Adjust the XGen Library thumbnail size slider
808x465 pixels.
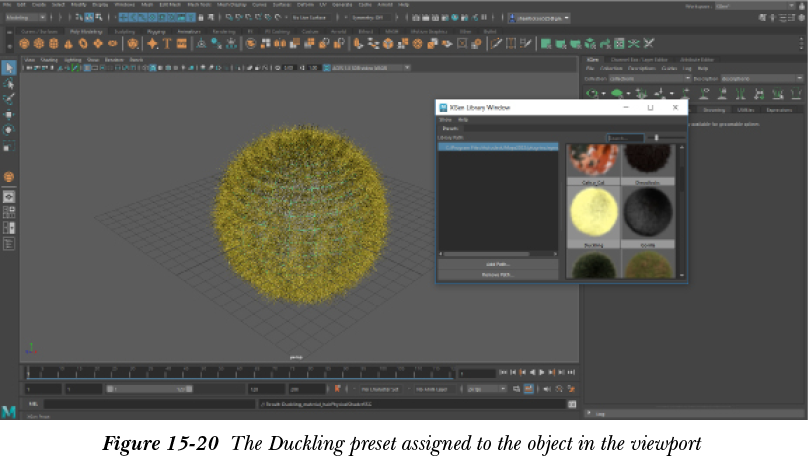(x=654, y=137)
